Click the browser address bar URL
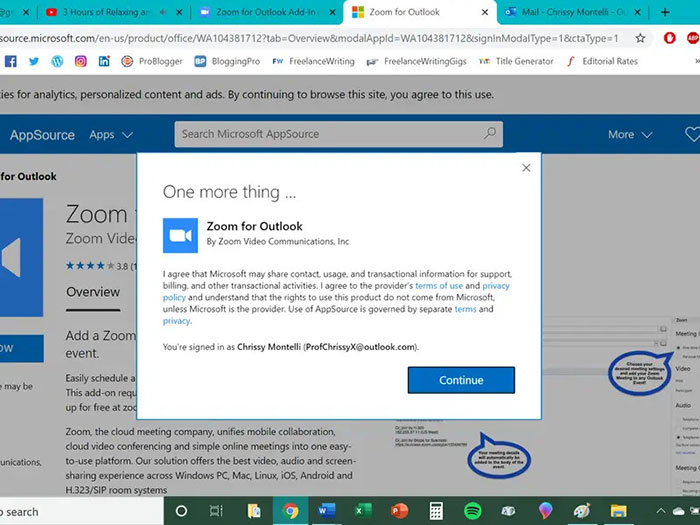 click(x=309, y=38)
